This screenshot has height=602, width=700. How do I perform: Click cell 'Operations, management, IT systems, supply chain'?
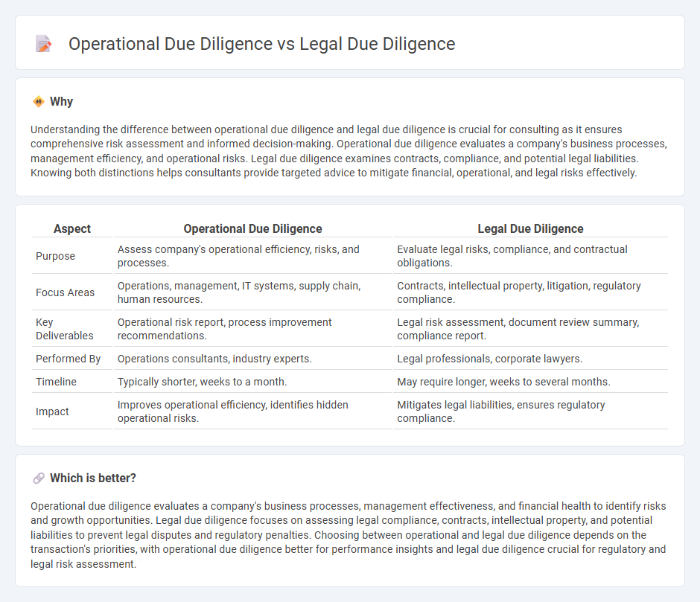coord(252,292)
